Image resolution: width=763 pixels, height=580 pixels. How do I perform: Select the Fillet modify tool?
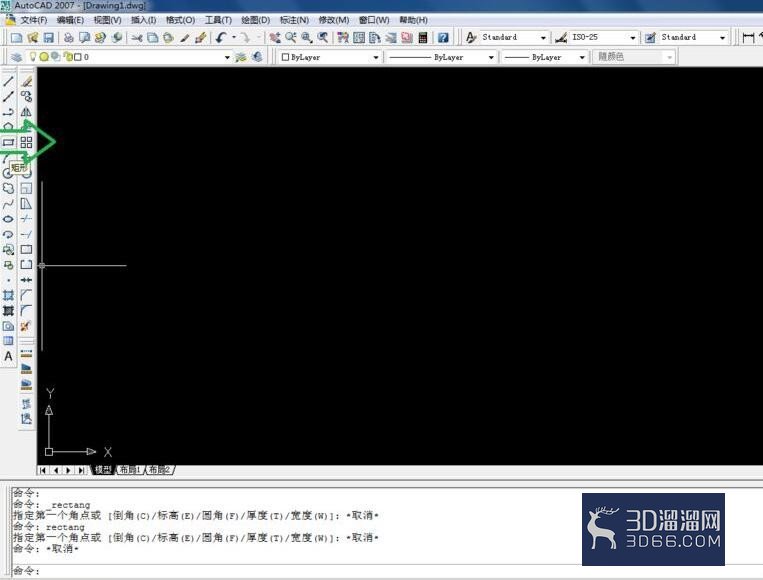click(x=26, y=310)
